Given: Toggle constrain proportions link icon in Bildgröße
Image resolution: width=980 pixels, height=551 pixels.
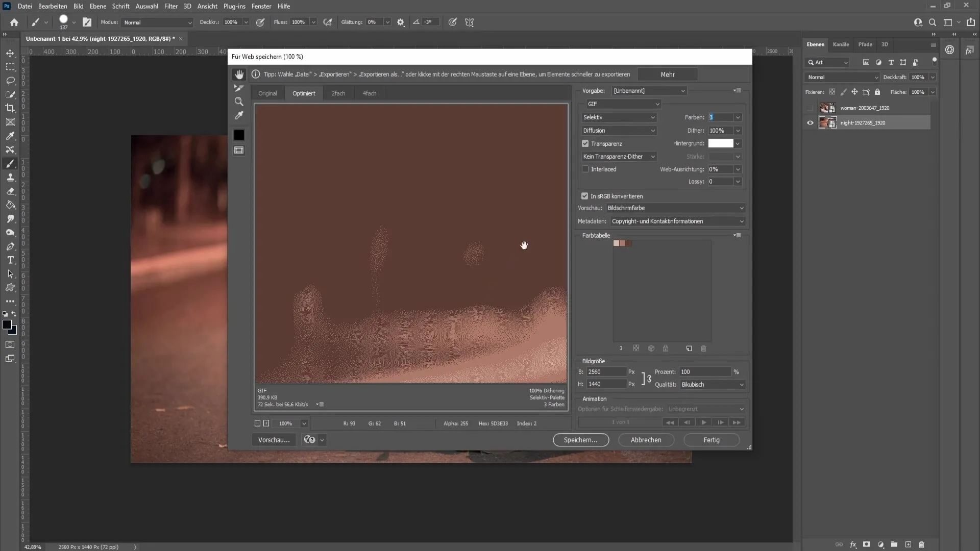Looking at the screenshot, I should (x=649, y=379).
